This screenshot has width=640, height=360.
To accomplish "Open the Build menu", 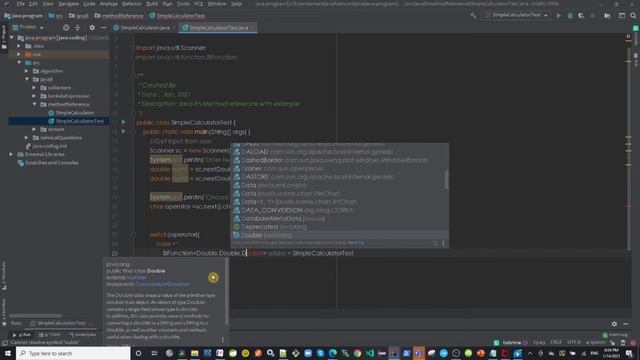I will (x=152, y=4).
